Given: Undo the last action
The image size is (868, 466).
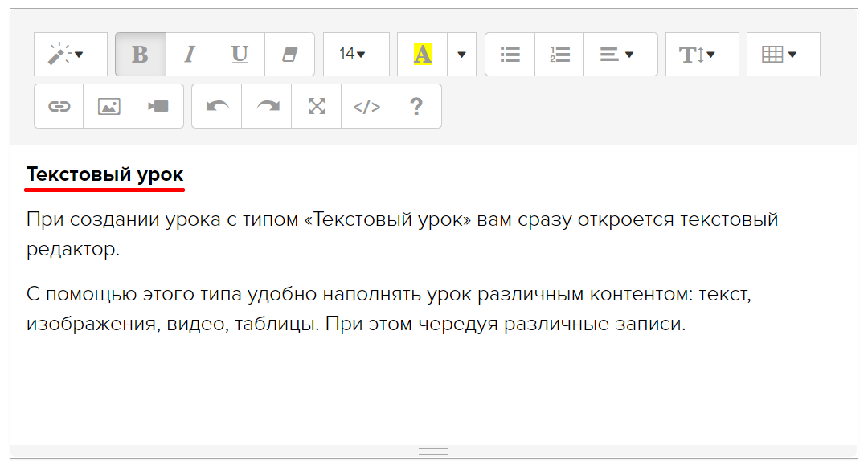Looking at the screenshot, I should click(x=217, y=106).
